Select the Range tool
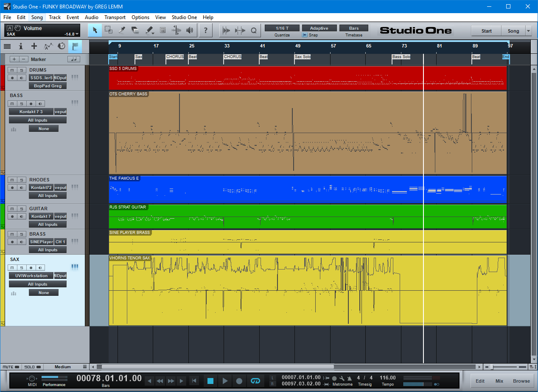The height and width of the screenshot is (392, 538). pyautogui.click(x=109, y=30)
